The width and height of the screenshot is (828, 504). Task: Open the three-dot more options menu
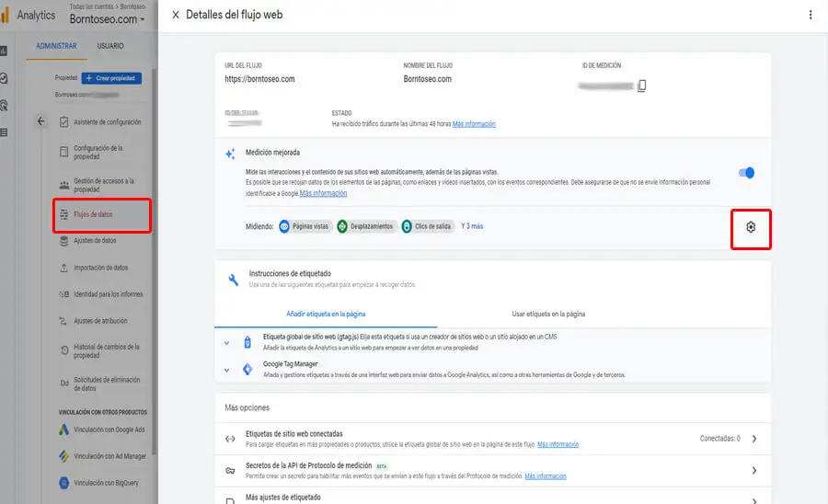(x=810, y=15)
